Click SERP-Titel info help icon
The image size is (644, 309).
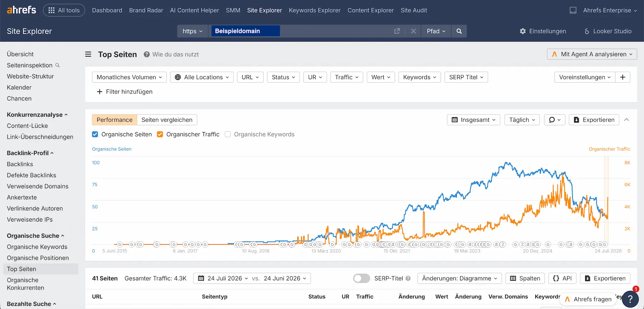[x=408, y=279]
